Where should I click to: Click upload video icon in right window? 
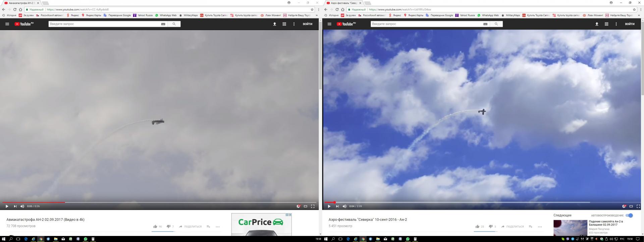597,24
